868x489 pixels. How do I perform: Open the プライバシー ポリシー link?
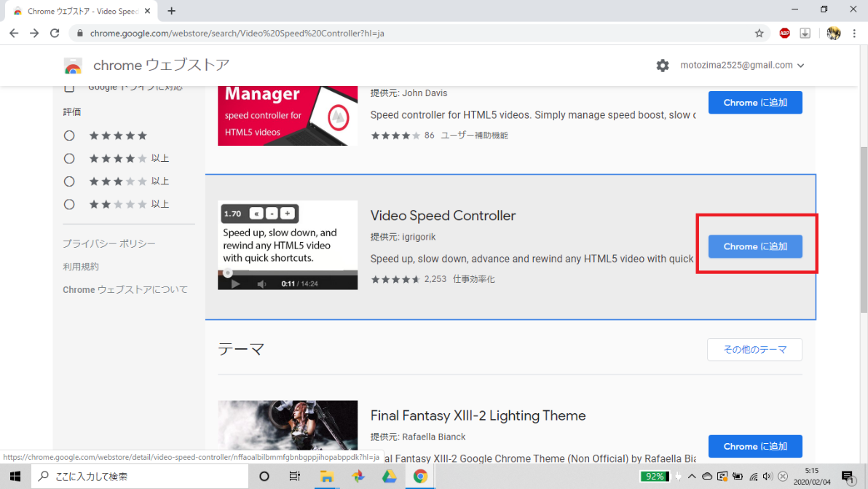pyautogui.click(x=109, y=243)
